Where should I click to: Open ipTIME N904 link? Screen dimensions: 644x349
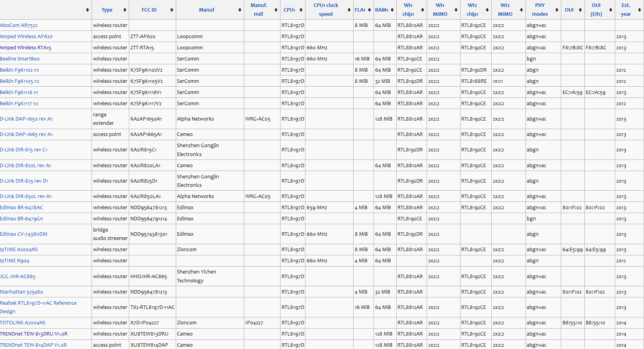[x=15, y=261]
